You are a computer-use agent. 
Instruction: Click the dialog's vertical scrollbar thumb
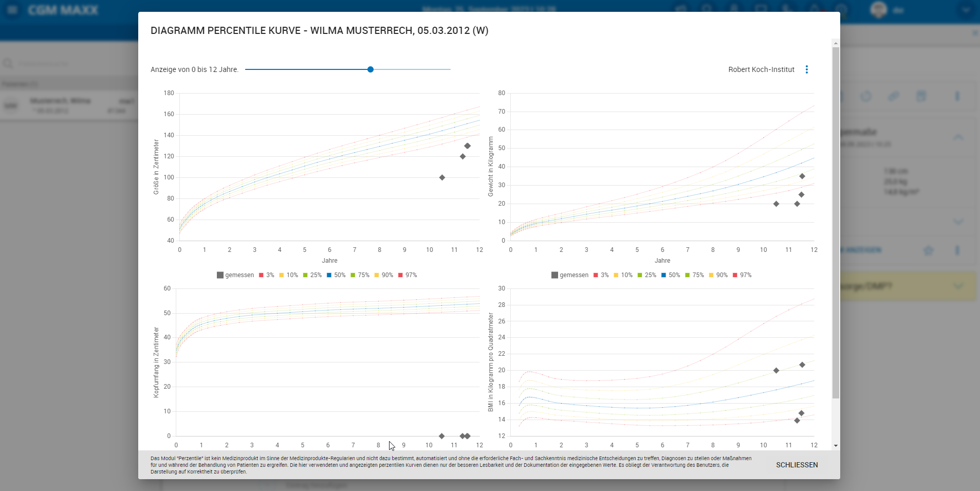836,221
